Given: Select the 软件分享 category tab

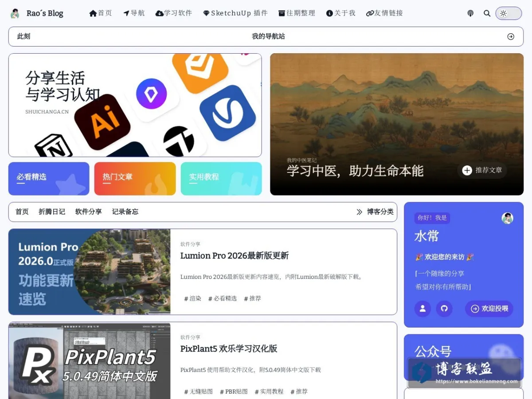Looking at the screenshot, I should point(89,212).
